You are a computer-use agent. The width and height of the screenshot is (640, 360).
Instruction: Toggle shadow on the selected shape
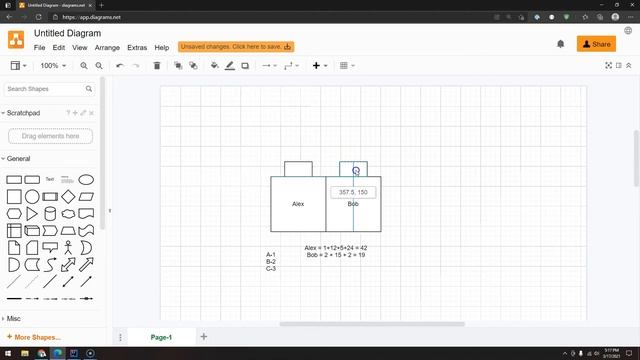[x=245, y=66]
